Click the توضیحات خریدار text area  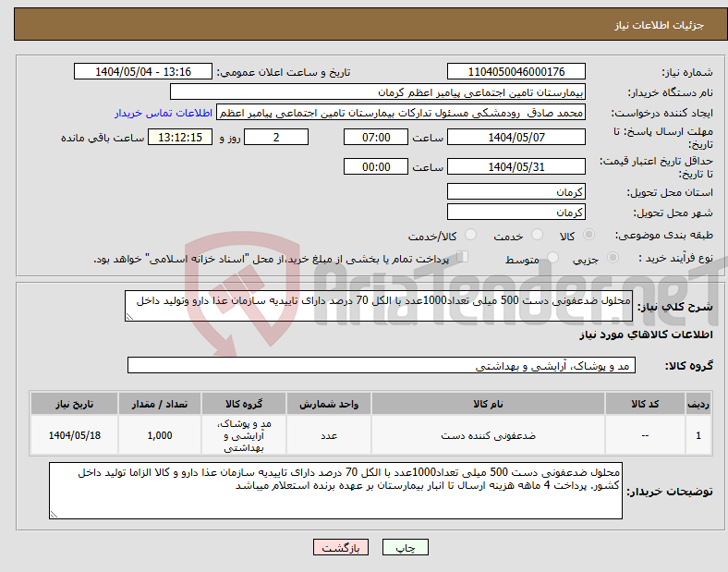point(335,491)
